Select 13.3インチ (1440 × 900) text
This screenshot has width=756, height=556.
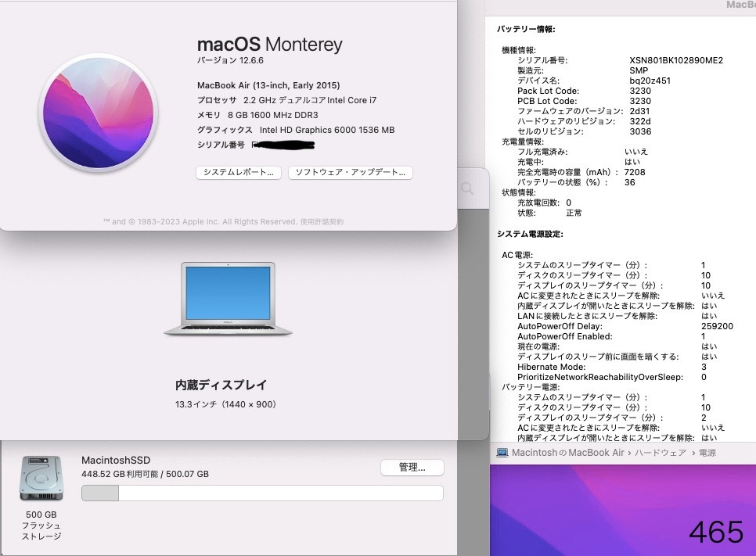pos(225,404)
